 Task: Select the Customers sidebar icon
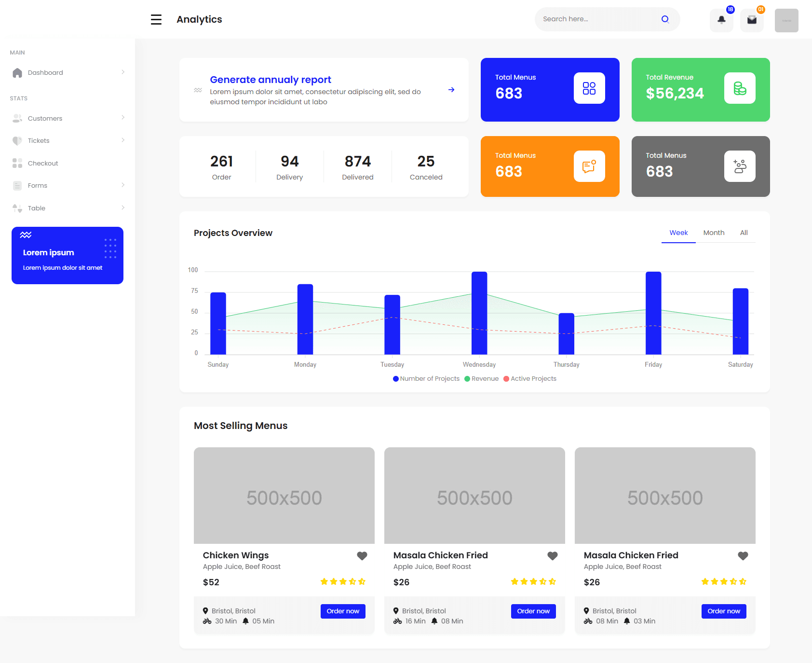click(x=17, y=118)
